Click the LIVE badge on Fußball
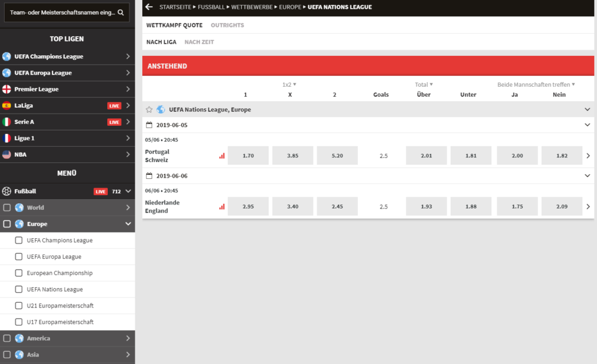This screenshot has height=364, width=597. point(100,192)
